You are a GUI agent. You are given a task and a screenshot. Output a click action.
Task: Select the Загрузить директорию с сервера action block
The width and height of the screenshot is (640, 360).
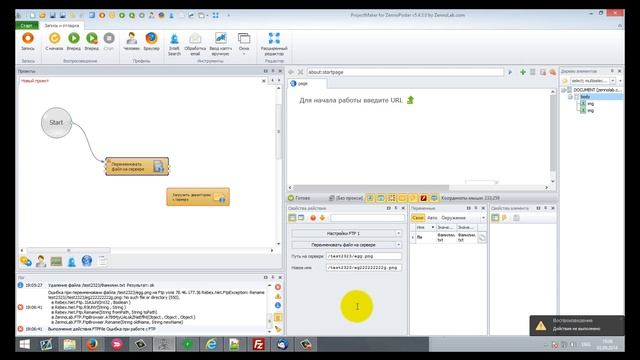coord(198,197)
